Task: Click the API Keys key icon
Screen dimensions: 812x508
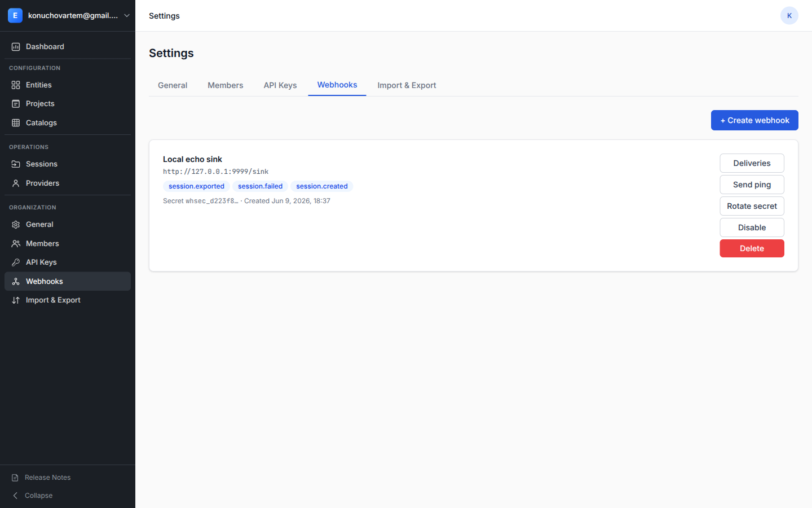Action: 16,262
